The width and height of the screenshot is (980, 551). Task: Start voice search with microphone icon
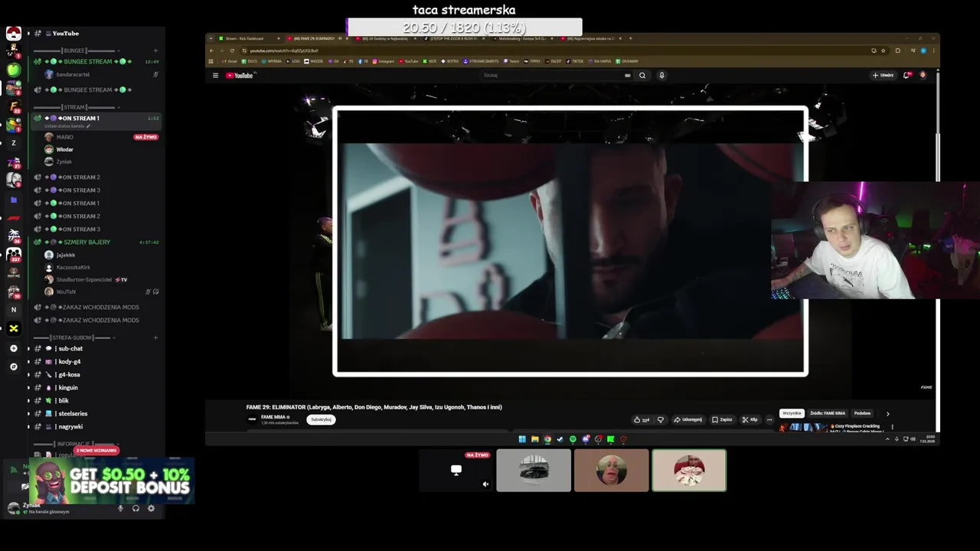(661, 76)
